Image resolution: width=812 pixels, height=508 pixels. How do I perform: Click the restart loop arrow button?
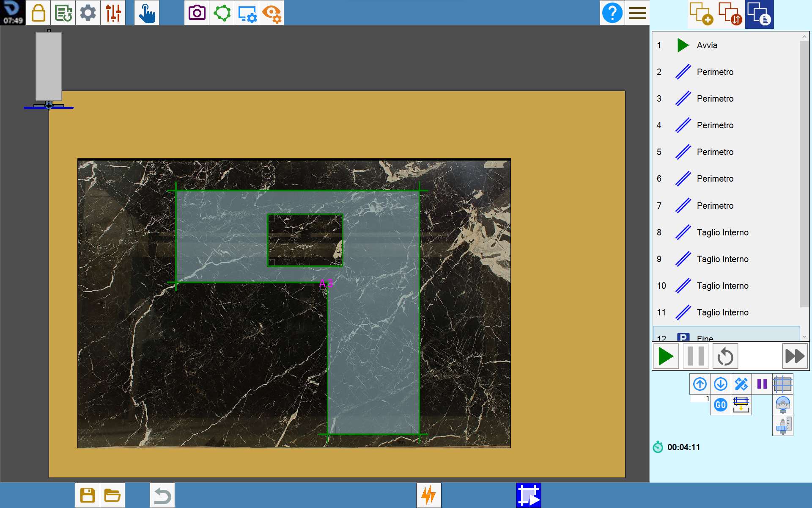tap(725, 356)
